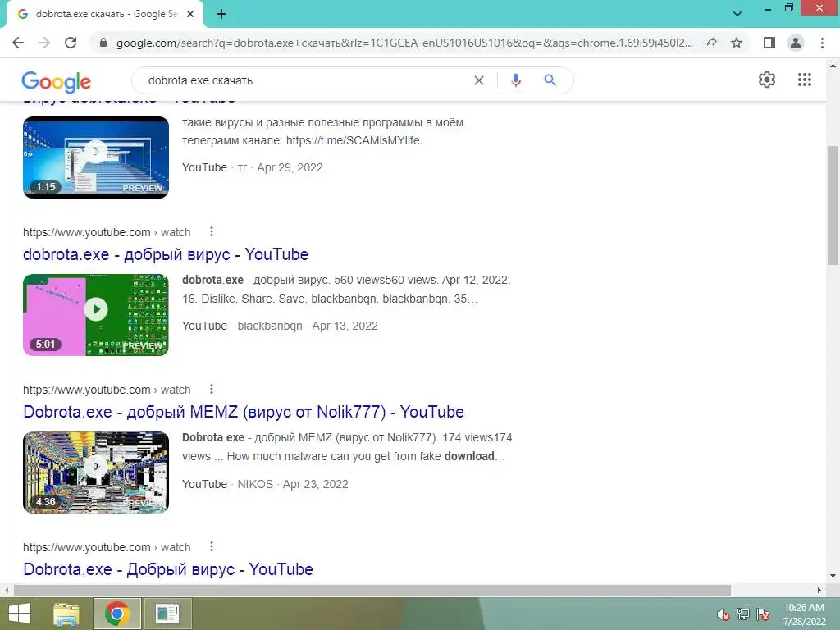Open the Action Center flag icon
The height and width of the screenshot is (630, 840).
(x=763, y=614)
